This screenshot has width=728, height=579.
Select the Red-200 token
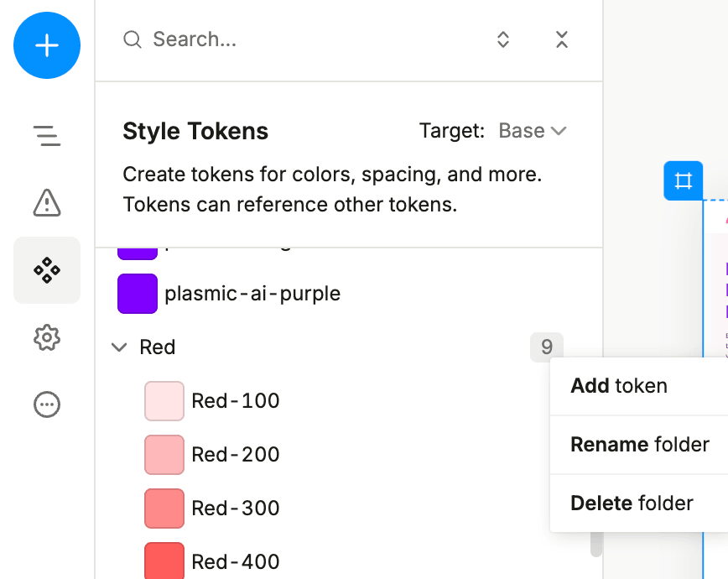[236, 455]
